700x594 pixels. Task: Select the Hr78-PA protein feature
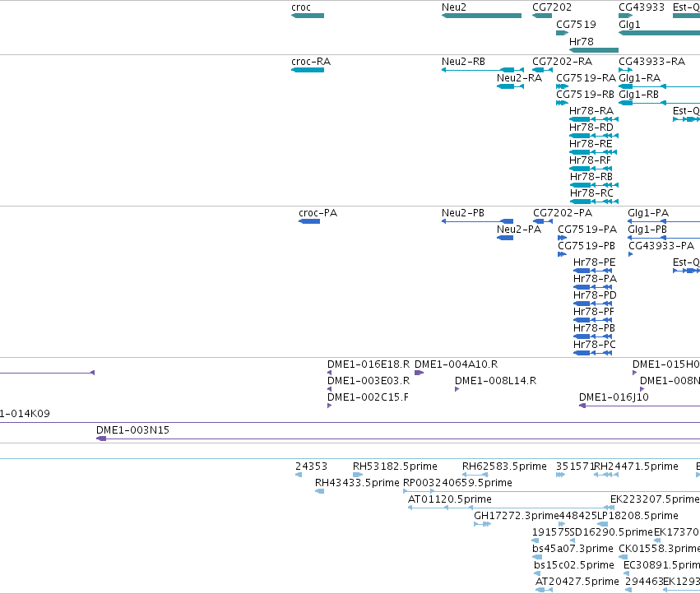point(592,287)
